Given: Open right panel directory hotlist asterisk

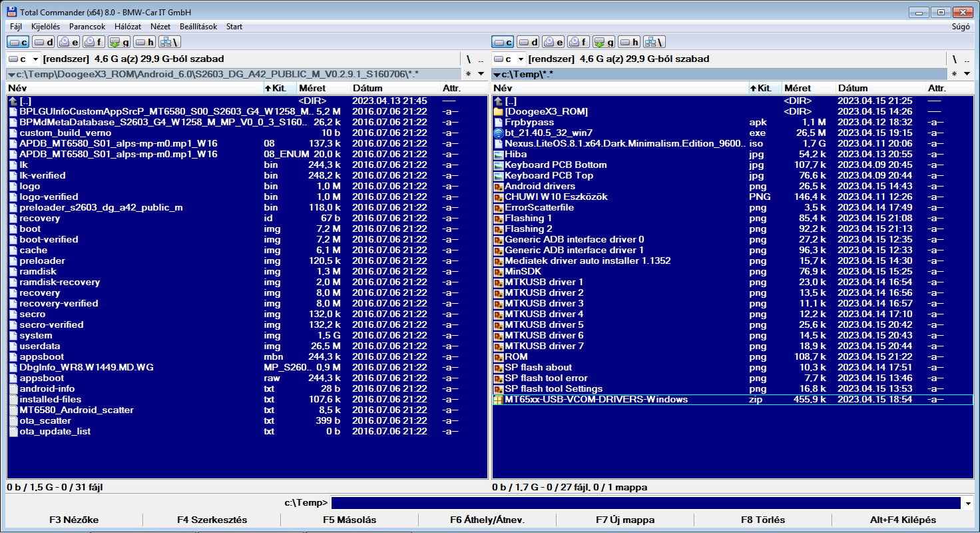Looking at the screenshot, I should pos(954,74).
